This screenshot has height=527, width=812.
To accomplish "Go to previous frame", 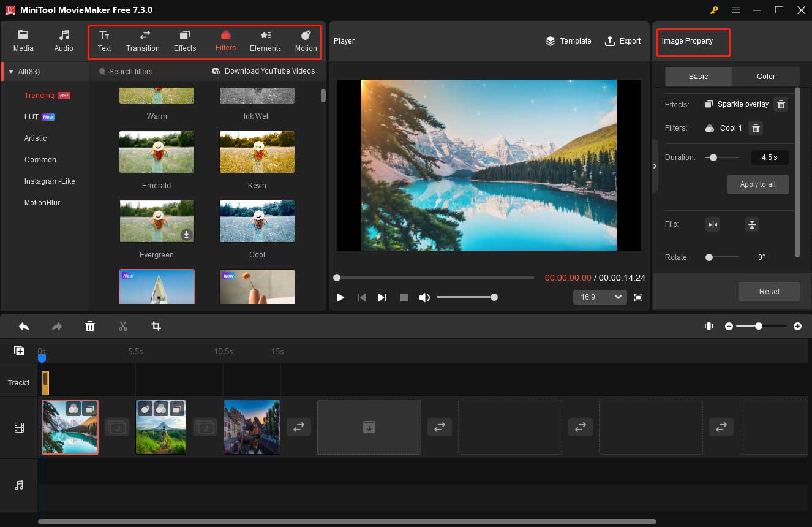I will pos(361,297).
